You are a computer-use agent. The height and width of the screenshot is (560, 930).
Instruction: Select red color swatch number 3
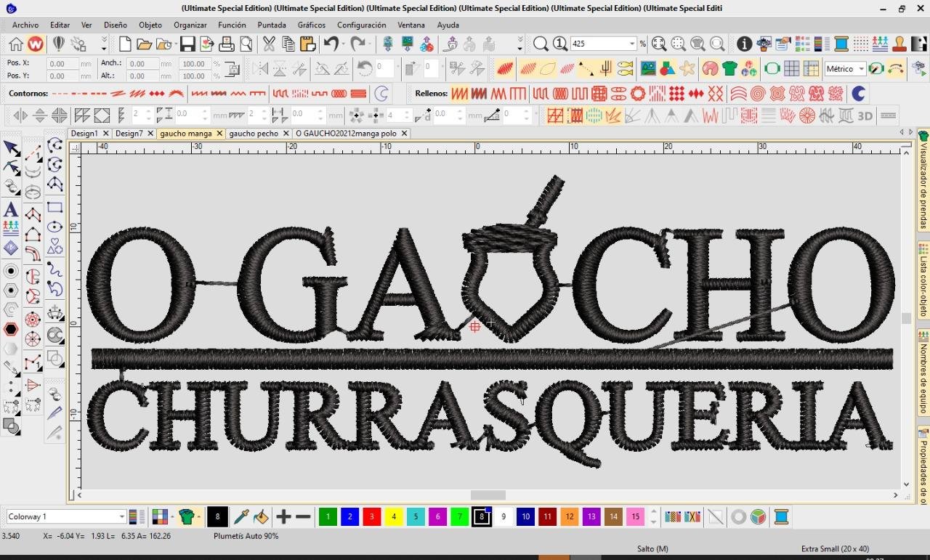[371, 517]
